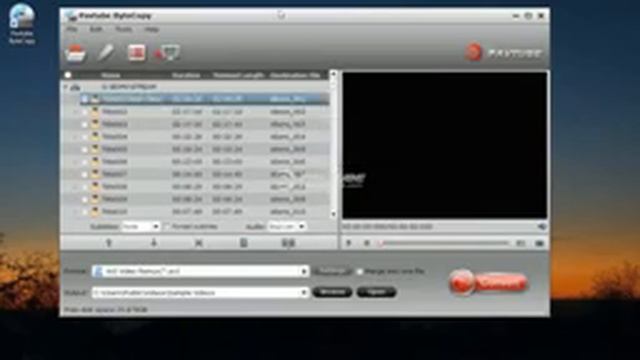
Task: Click the Settings button beside Format
Action: [x=333, y=271]
